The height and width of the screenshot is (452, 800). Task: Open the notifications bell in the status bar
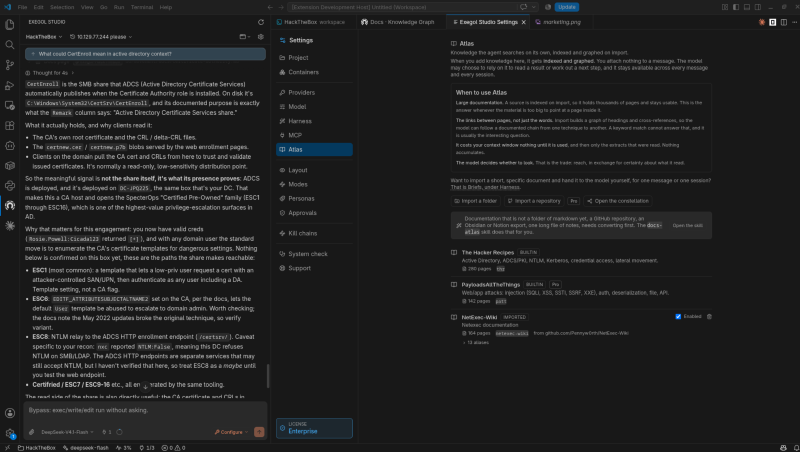[x=795, y=448]
